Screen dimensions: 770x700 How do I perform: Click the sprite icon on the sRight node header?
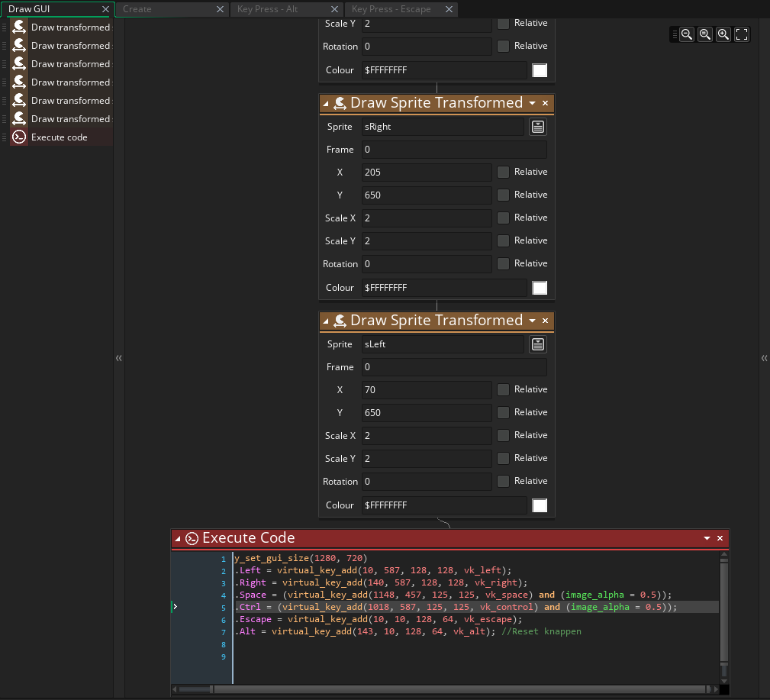pos(340,103)
